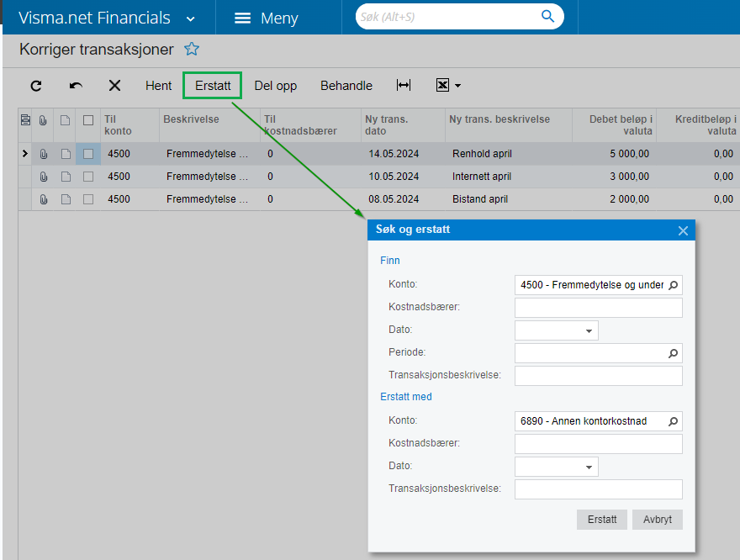
Task: Click the Hent button
Action: pos(159,86)
